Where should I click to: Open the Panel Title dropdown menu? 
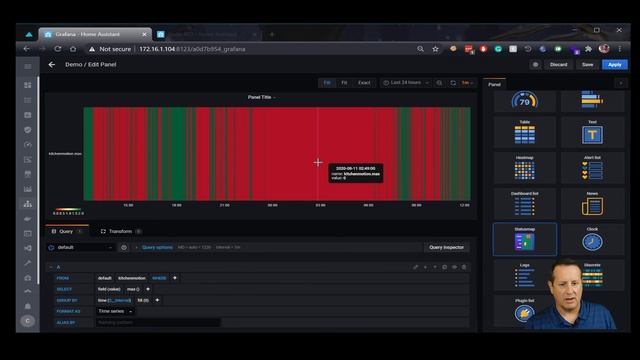(261, 97)
